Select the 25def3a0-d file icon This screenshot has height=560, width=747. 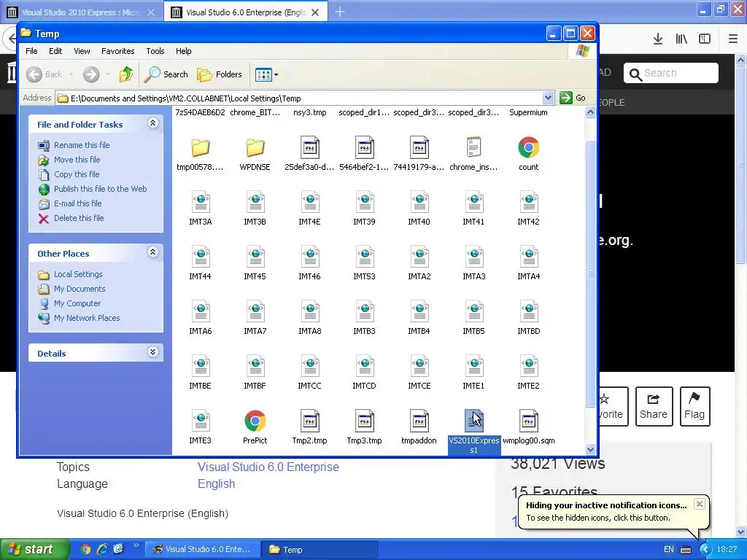tap(309, 147)
